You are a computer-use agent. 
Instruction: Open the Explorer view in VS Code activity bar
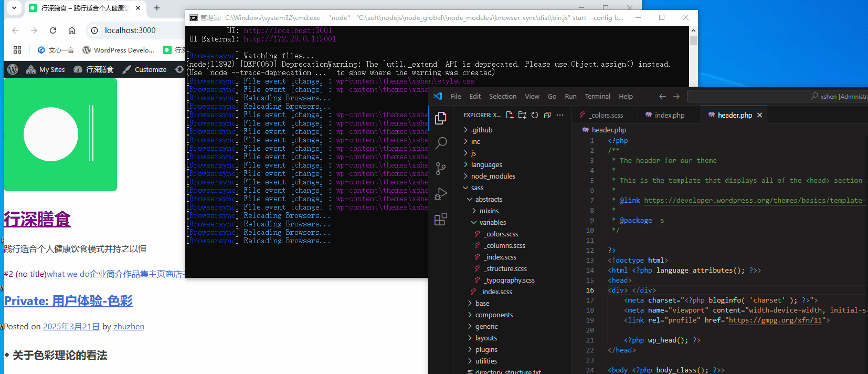pos(441,118)
